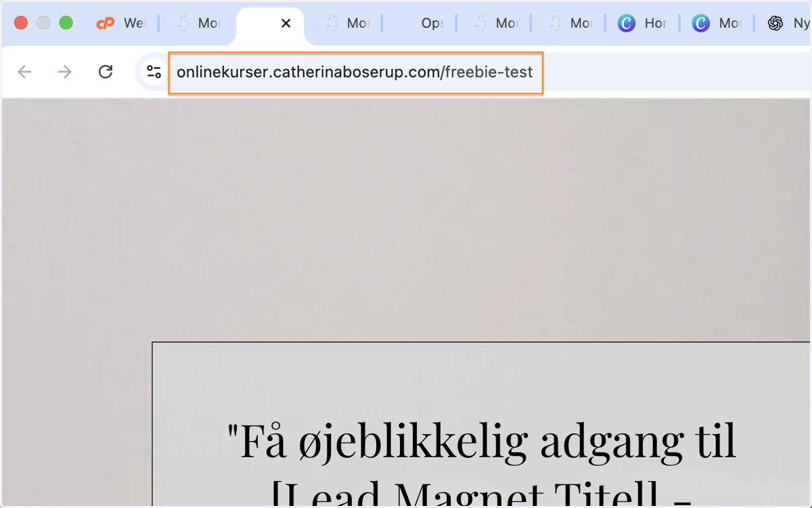Open the Canva "Mor" tab

pos(717,24)
